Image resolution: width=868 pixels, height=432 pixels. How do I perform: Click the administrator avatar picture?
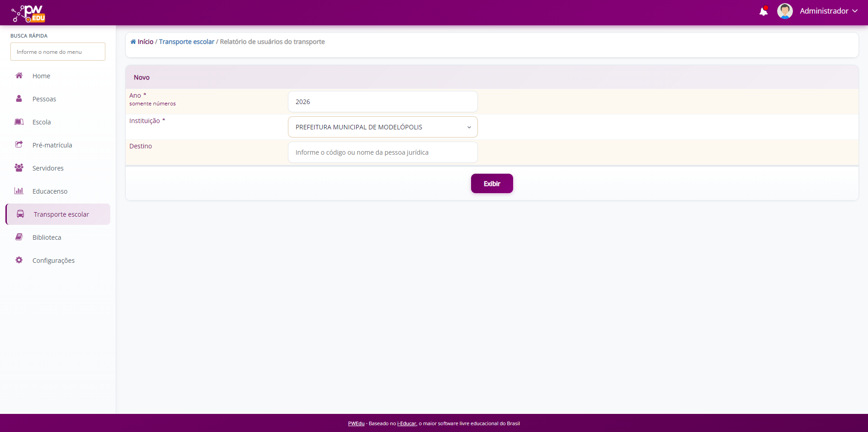point(784,11)
